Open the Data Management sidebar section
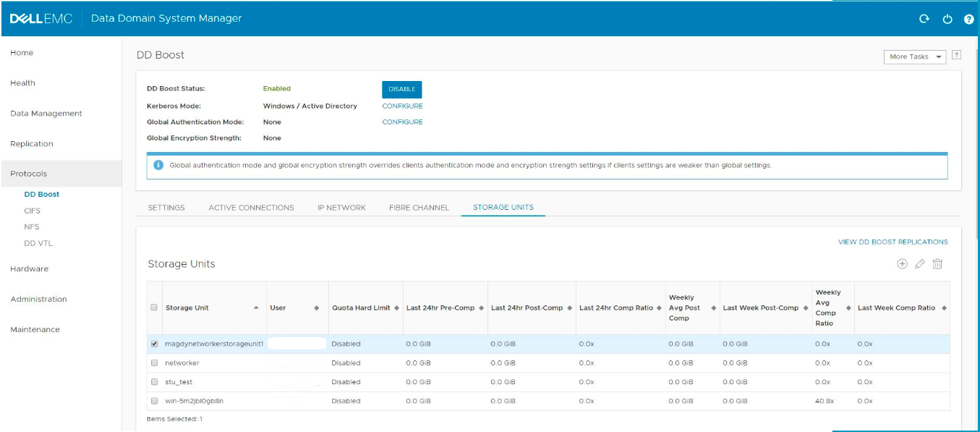 [46, 114]
